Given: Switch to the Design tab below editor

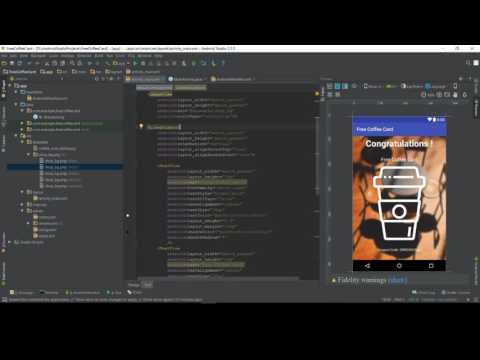Looking at the screenshot, I should coord(134,285).
